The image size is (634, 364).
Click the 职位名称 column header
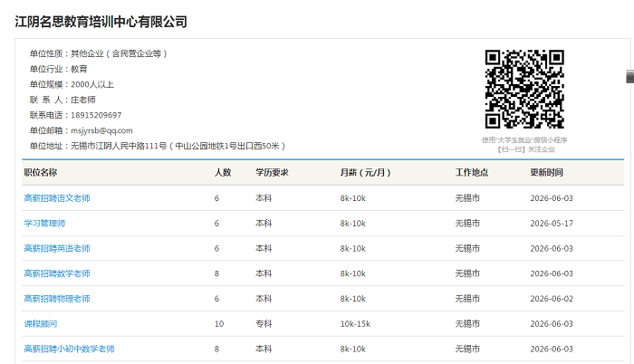(41, 173)
